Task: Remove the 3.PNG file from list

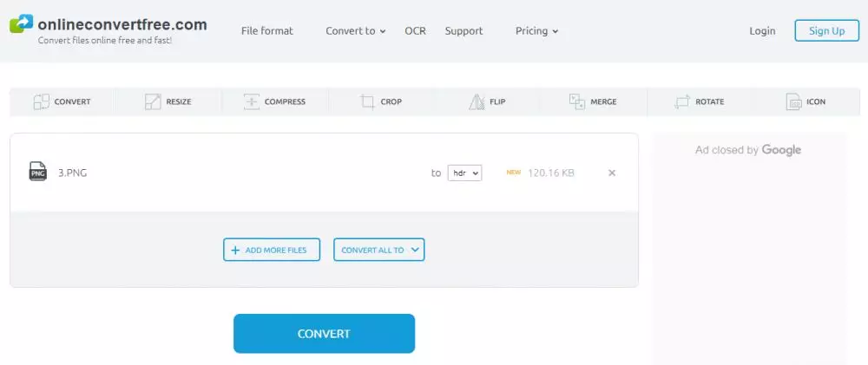Action: [612, 173]
